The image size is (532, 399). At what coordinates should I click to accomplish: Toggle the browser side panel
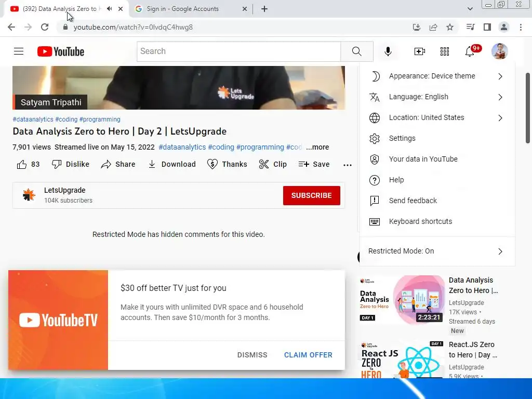click(487, 27)
